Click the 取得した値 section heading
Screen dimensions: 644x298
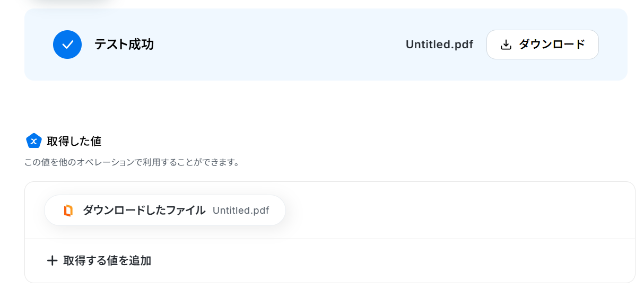pos(74,141)
